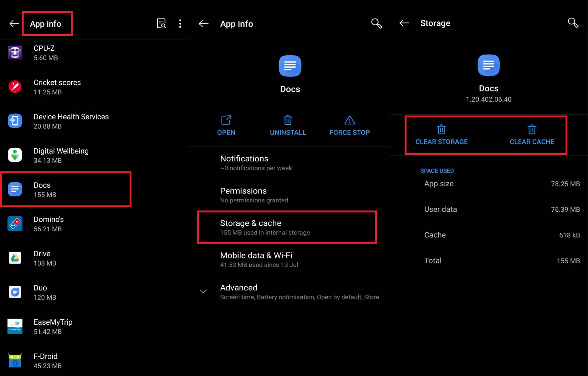Expand the Advanced section chevron
This screenshot has height=376, width=588.
pyautogui.click(x=203, y=291)
